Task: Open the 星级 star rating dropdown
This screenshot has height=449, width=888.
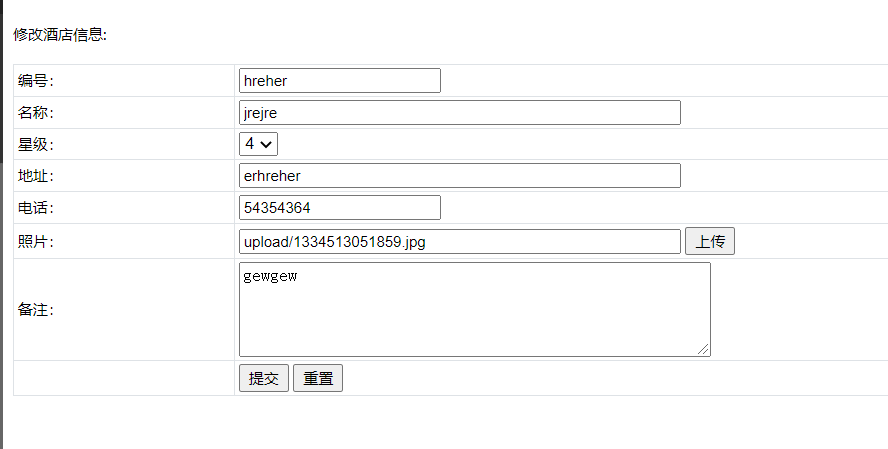Action: click(258, 144)
